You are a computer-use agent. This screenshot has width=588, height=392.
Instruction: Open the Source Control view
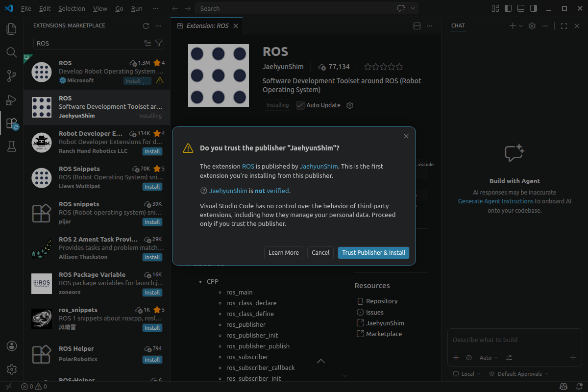coord(11,76)
